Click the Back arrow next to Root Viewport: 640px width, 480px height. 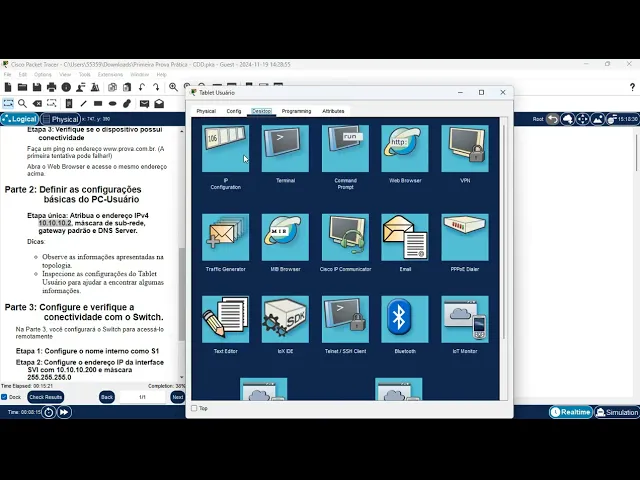(x=553, y=119)
